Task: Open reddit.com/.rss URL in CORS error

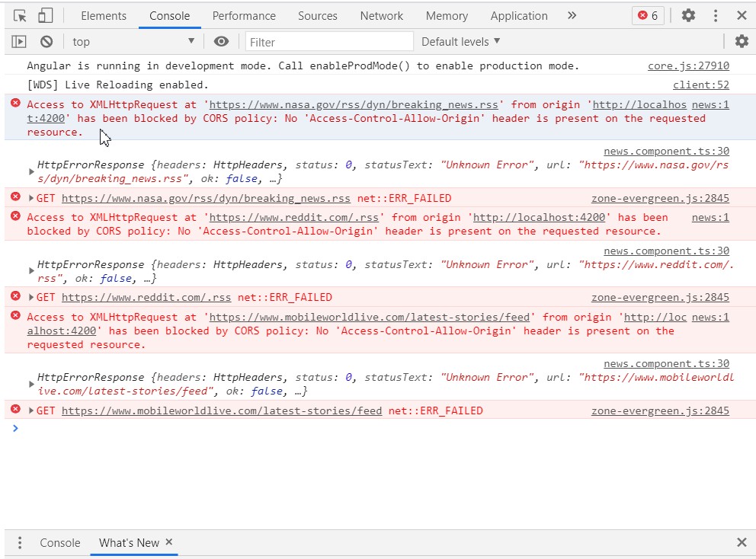Action: [293, 217]
